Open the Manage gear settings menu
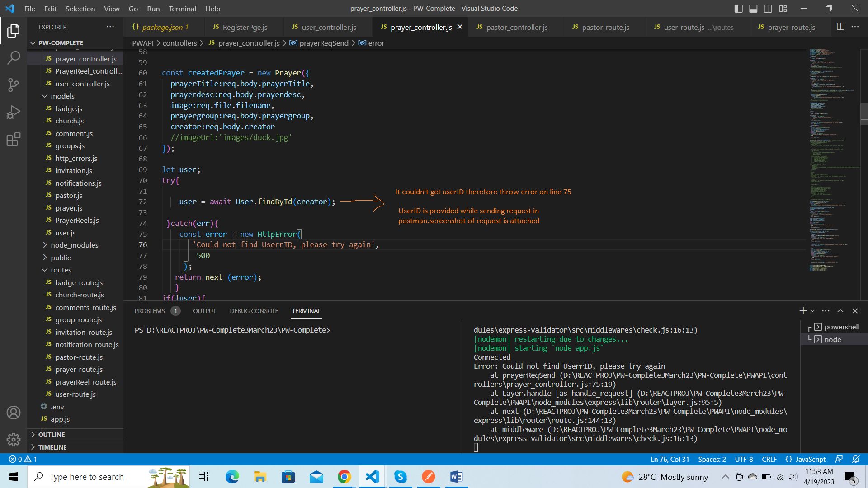 click(x=14, y=439)
